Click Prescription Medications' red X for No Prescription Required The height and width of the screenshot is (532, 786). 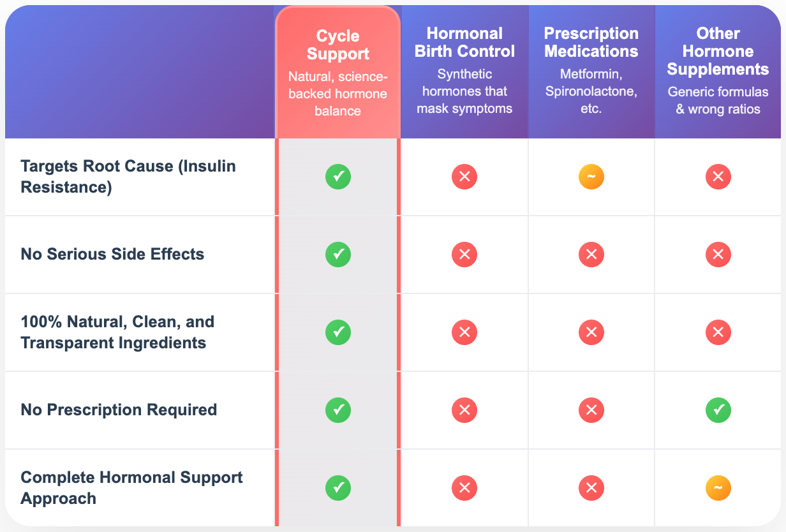pyautogui.click(x=591, y=410)
